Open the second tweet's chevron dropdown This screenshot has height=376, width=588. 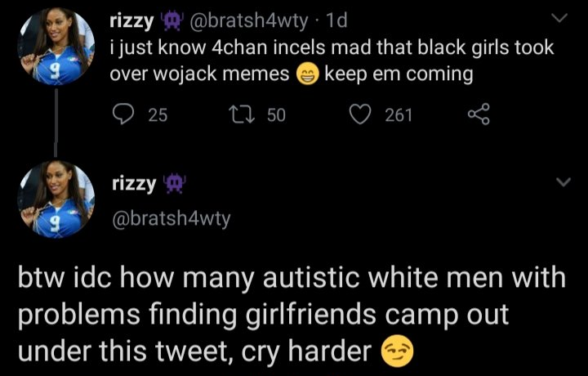point(563,182)
